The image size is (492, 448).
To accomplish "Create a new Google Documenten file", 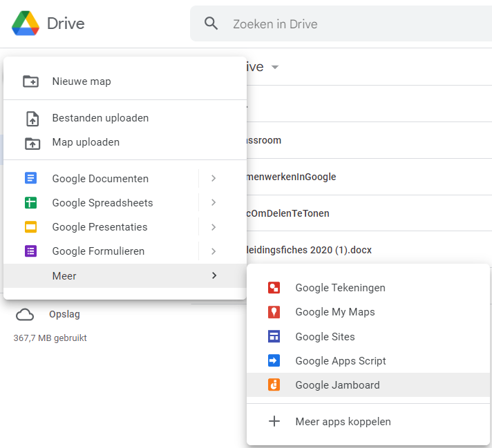I will tap(100, 178).
